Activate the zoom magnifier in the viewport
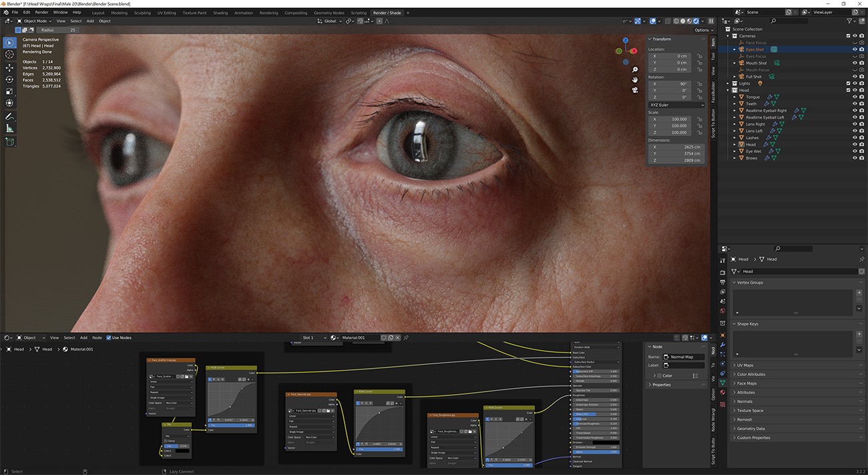The height and width of the screenshot is (475, 868). pyautogui.click(x=635, y=69)
